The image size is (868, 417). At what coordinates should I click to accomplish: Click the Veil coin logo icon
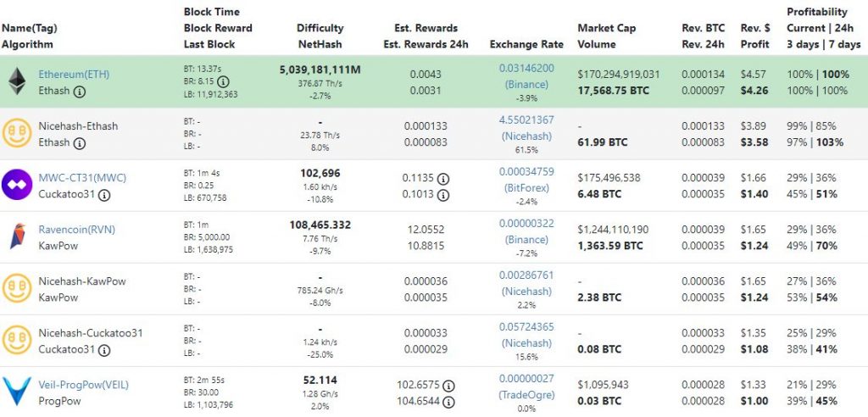coord(17,392)
